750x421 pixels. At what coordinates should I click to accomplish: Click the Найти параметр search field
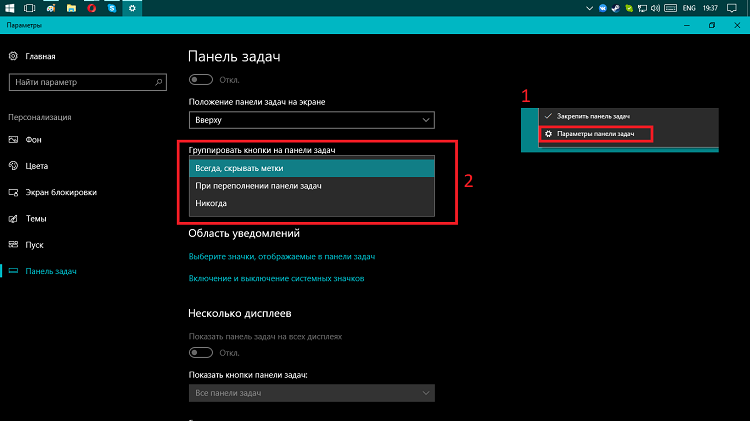click(88, 82)
